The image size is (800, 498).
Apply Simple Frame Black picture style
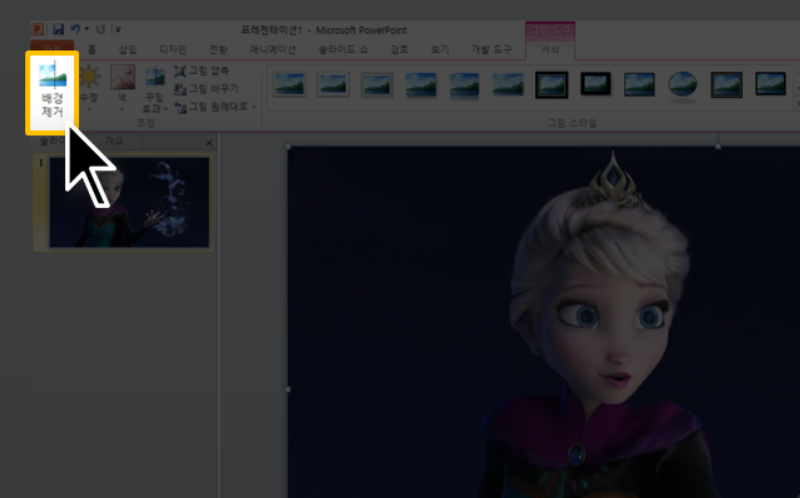pyautogui.click(x=639, y=84)
